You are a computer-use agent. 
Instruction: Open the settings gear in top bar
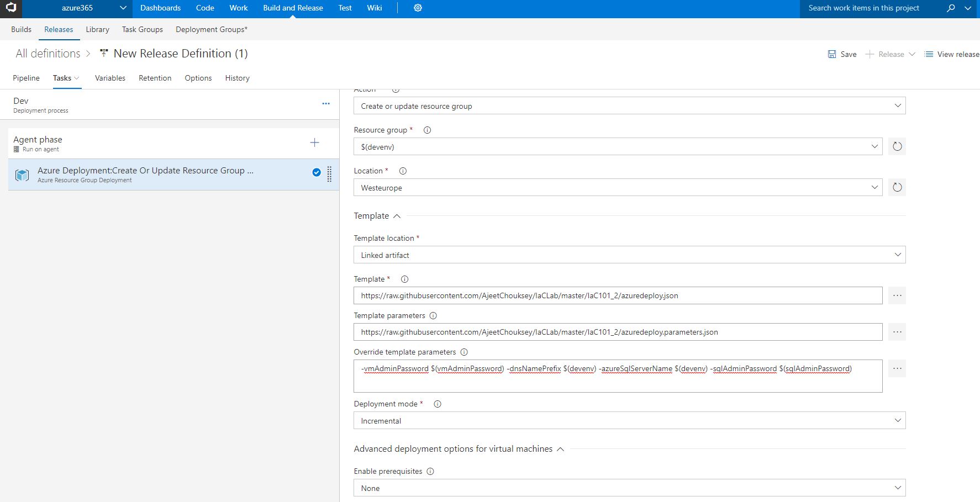coord(418,8)
